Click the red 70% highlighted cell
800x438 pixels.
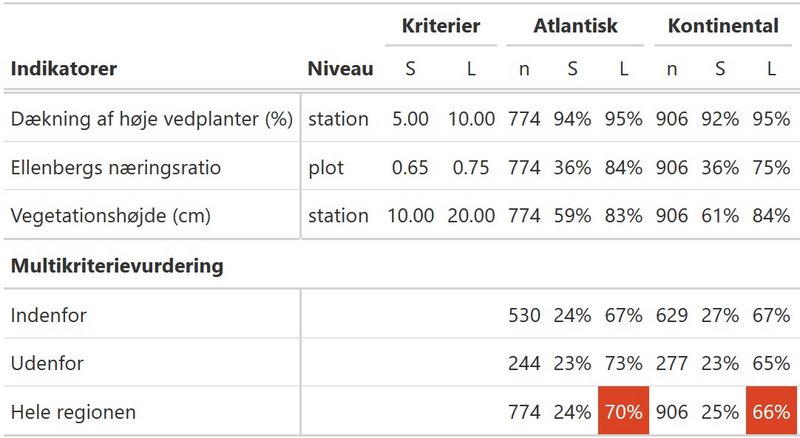(x=623, y=411)
